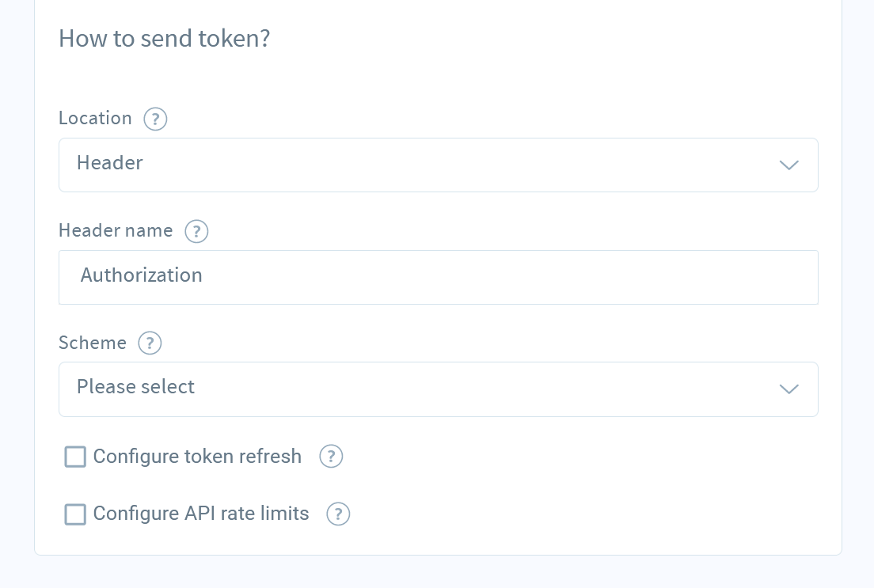Click the 'How to send token?' heading
This screenshot has width=874, height=588.
tap(165, 39)
